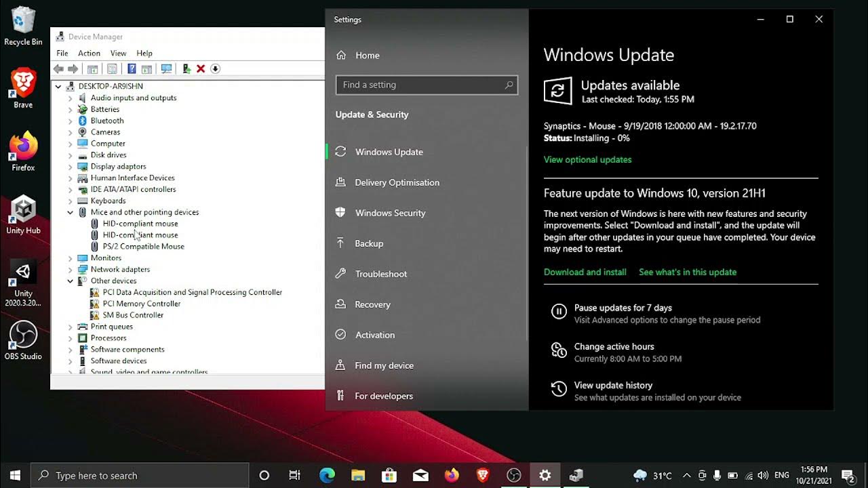The image size is (868, 488).
Task: Click the Cortana circle on taskbar
Action: tap(264, 475)
